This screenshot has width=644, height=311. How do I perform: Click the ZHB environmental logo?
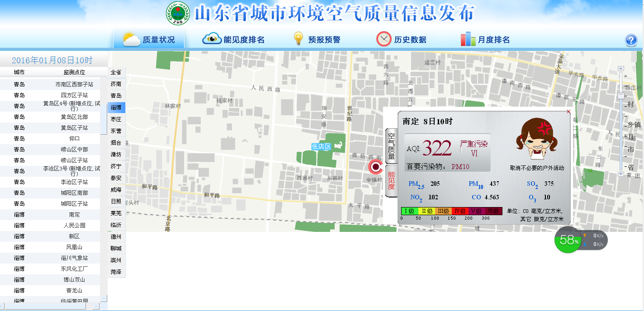coord(178,14)
